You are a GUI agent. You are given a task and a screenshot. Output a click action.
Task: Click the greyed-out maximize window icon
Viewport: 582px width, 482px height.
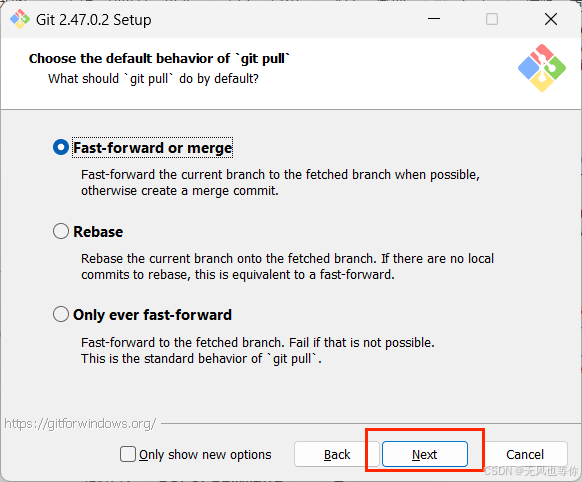492,19
